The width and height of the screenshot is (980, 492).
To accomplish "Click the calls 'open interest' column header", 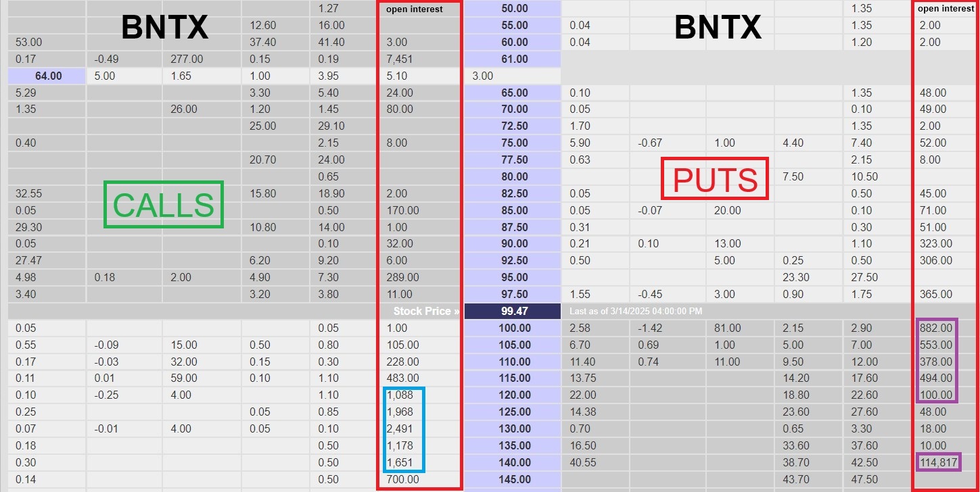I will click(415, 9).
